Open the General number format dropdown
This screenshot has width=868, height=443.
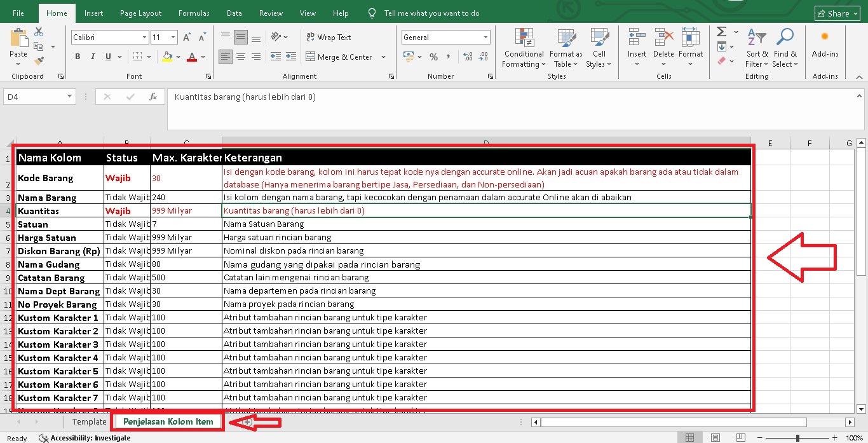tap(485, 37)
